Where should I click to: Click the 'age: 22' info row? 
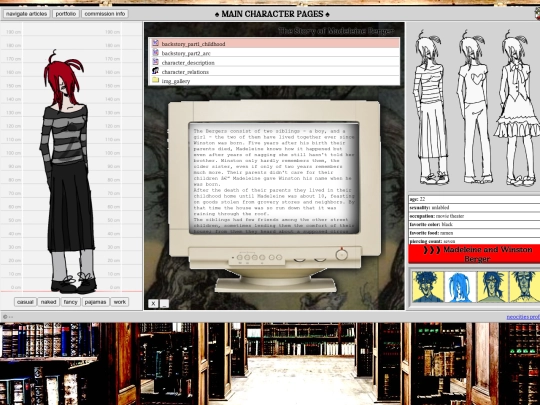[x=474, y=199]
